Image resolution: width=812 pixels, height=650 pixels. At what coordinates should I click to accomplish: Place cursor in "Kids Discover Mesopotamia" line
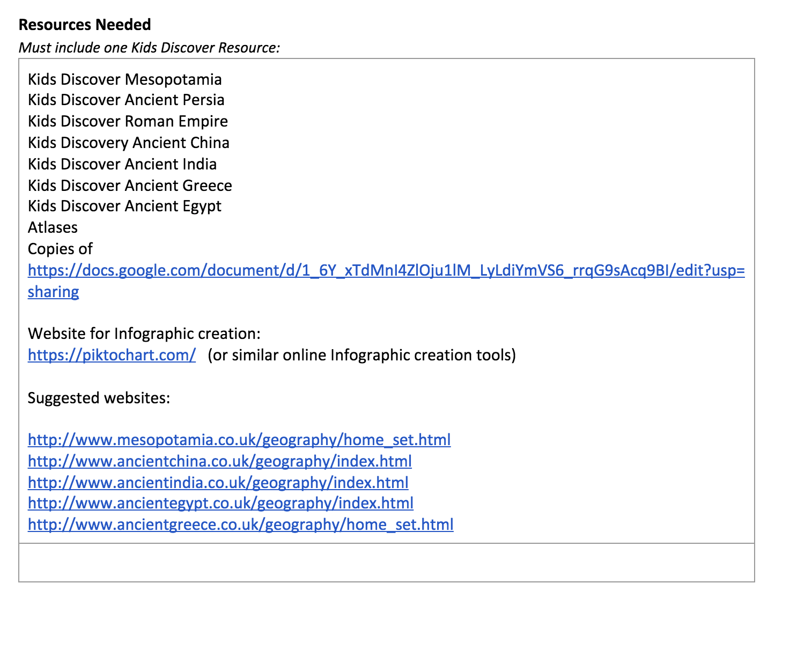pyautogui.click(x=125, y=79)
